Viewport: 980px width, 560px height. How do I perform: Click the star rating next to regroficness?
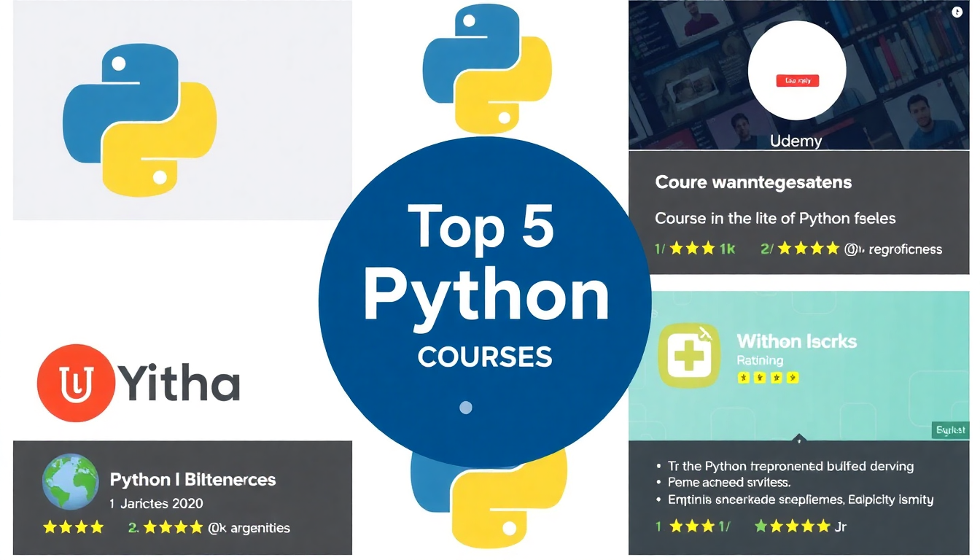coord(808,249)
